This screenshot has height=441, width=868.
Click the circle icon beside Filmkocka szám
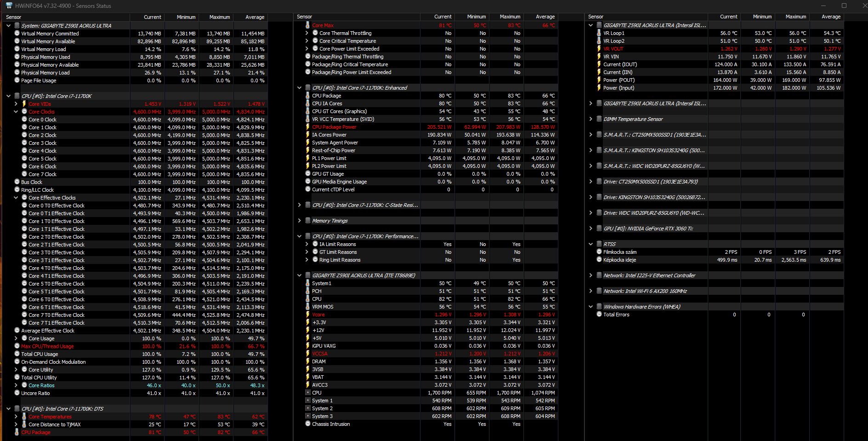(x=599, y=252)
